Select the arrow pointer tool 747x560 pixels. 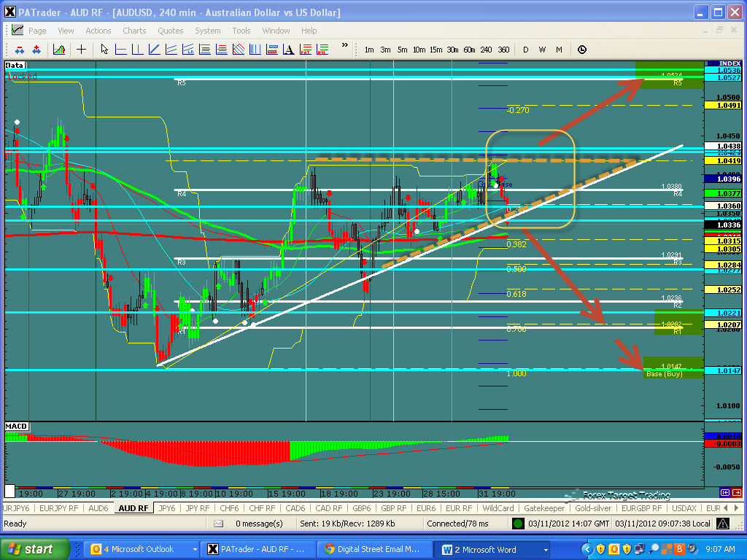104,50
